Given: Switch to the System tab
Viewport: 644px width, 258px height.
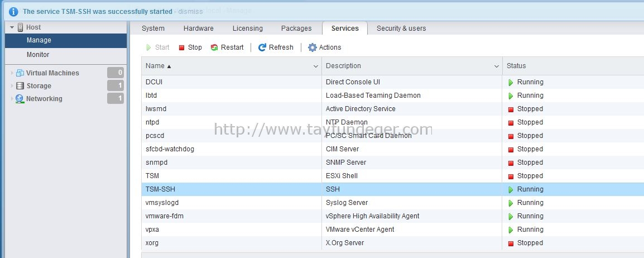Looking at the screenshot, I should [x=153, y=28].
